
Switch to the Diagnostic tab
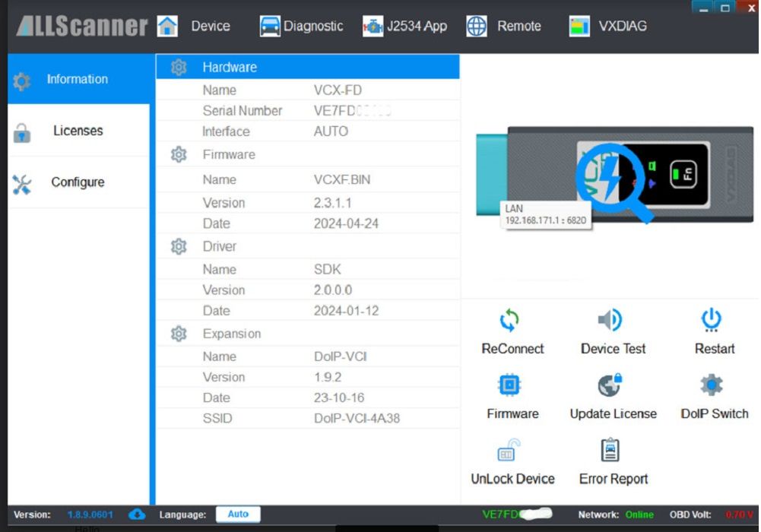point(301,26)
